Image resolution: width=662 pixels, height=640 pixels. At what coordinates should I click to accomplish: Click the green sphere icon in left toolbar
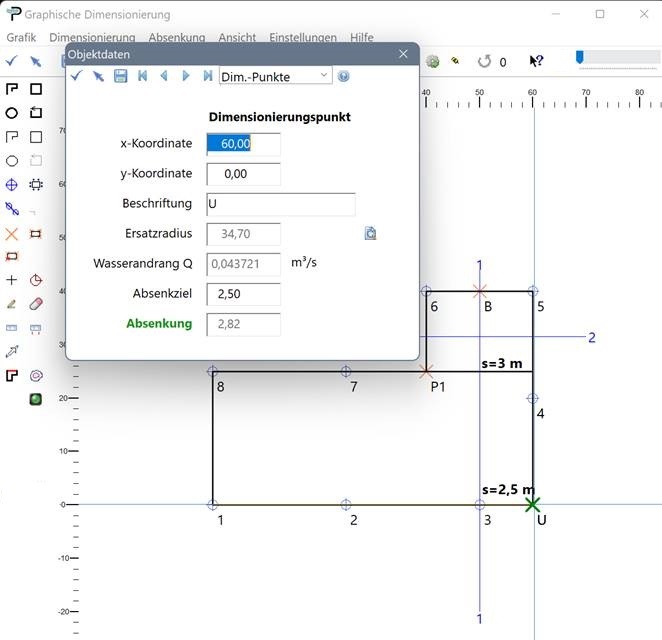36,399
